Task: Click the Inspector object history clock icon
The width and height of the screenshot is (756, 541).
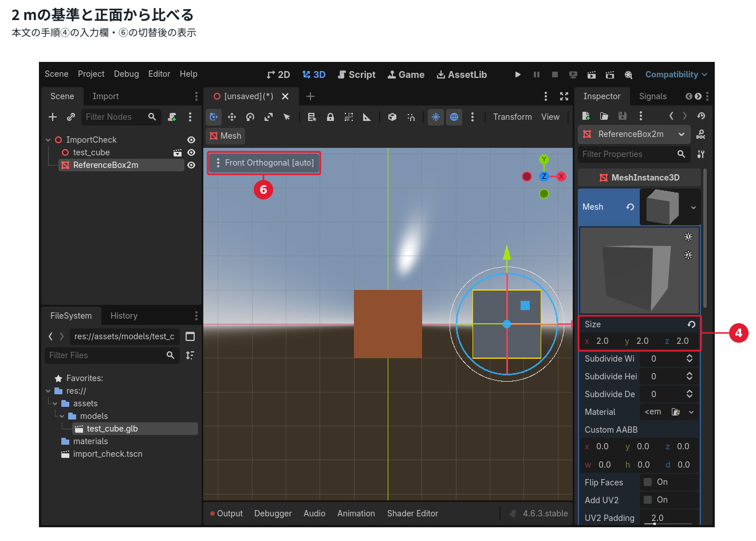Action: tap(701, 116)
